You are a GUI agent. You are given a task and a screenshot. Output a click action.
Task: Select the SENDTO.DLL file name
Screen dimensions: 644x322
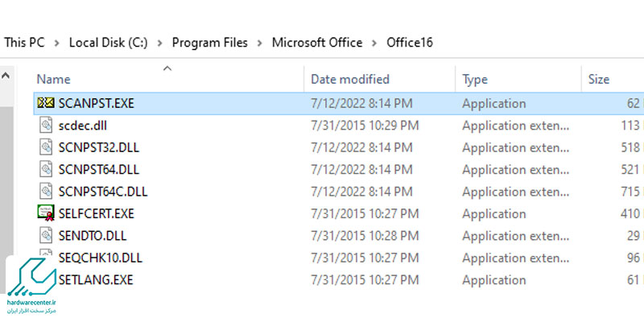[x=93, y=236]
